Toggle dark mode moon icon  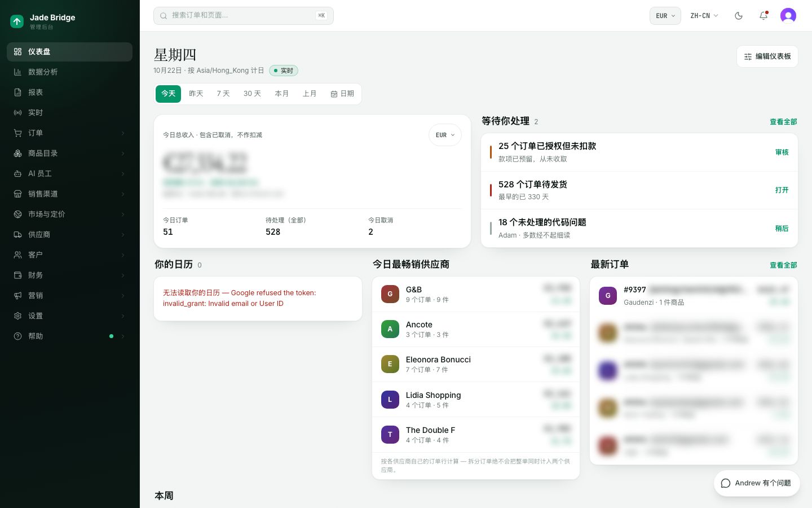pyautogui.click(x=739, y=16)
